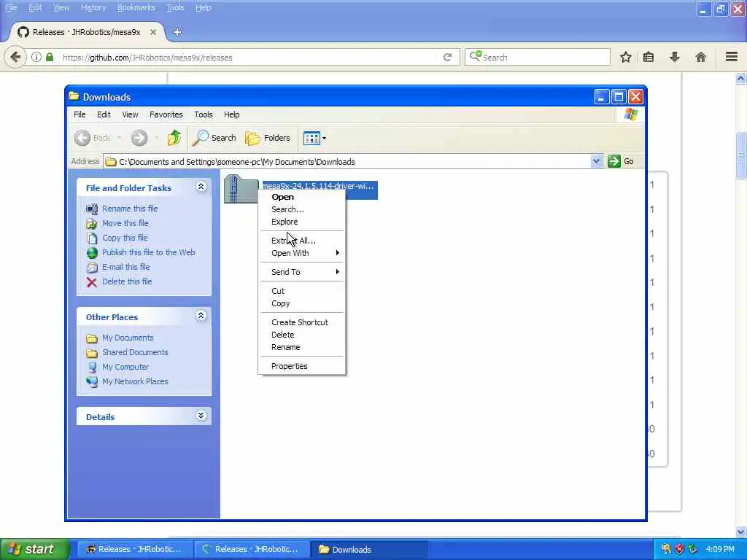Viewport: 747px width, 560px height.
Task: Click the My Network Places icon
Action: (92, 382)
